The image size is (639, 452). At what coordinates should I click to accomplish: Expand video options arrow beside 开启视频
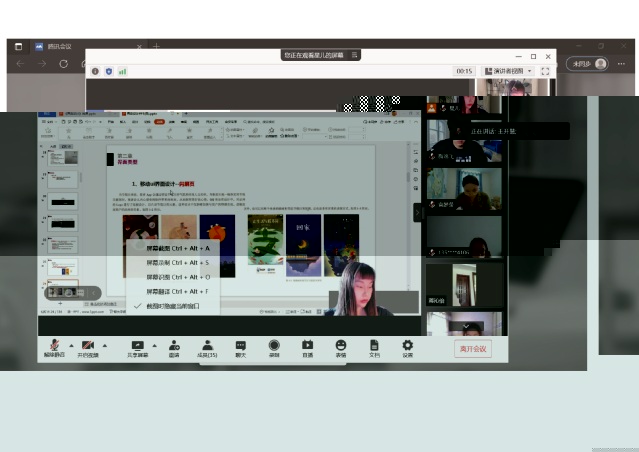(104, 345)
